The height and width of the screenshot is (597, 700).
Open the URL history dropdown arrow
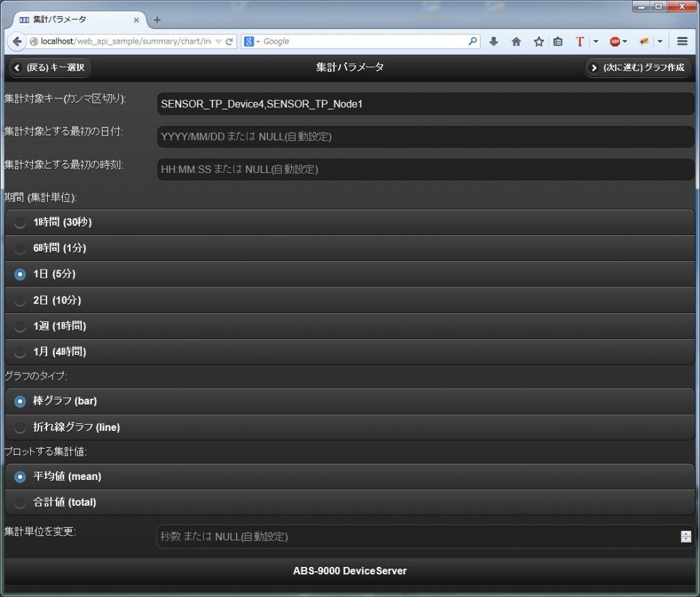[x=218, y=42]
